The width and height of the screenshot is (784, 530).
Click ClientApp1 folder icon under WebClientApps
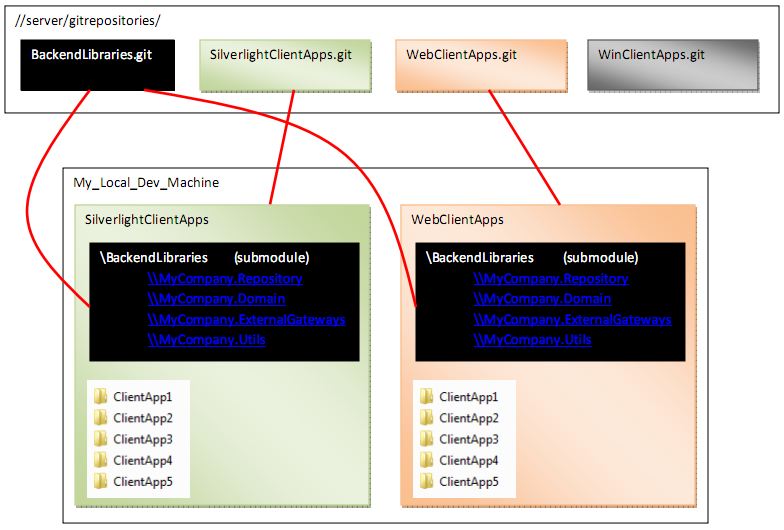pos(426,396)
